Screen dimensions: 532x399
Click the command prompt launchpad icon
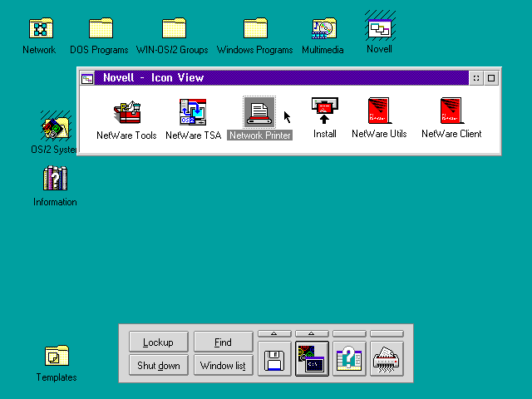[312, 359]
